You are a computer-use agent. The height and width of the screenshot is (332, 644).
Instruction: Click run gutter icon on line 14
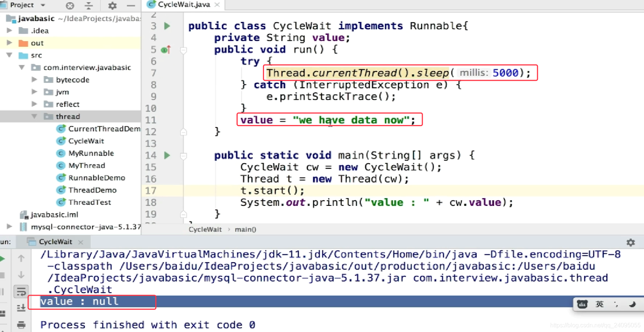pos(167,155)
